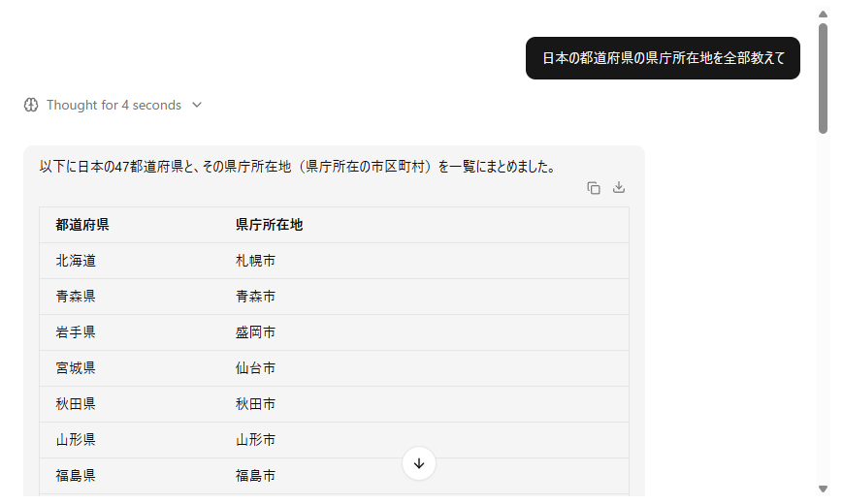This screenshot has height=504, width=843.
Task: Click the scrollbar up arrow
Action: click(823, 14)
